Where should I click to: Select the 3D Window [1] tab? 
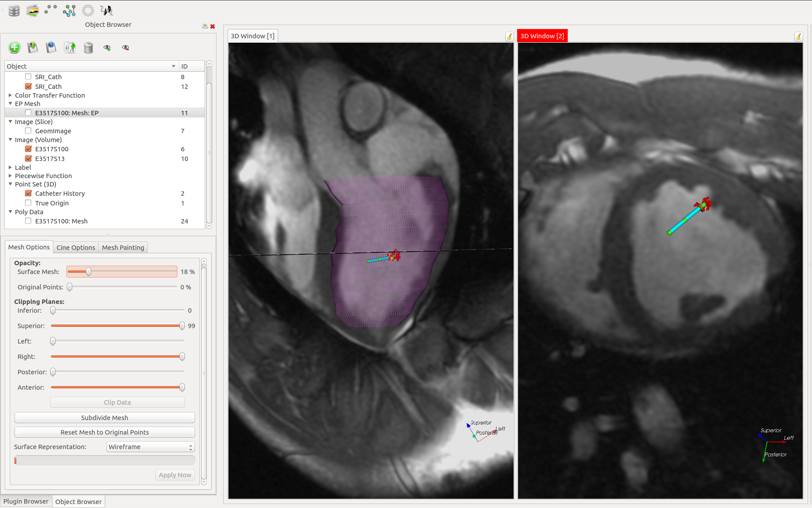253,36
